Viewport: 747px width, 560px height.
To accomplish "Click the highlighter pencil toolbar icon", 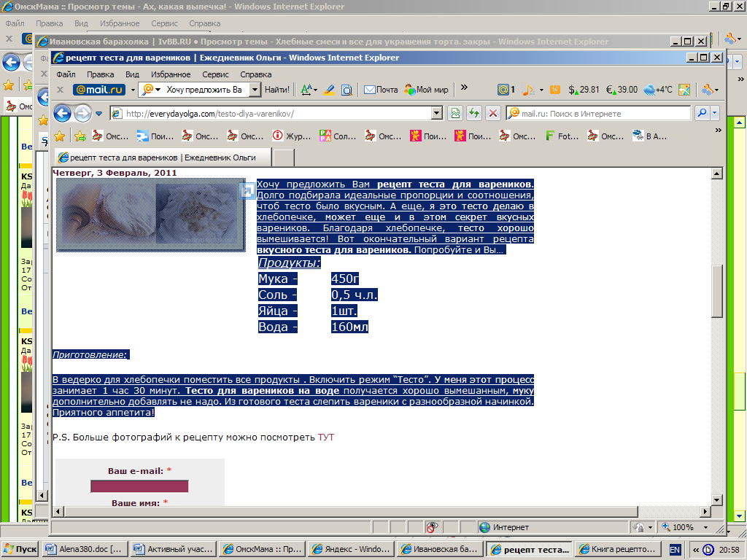I will click(x=329, y=90).
